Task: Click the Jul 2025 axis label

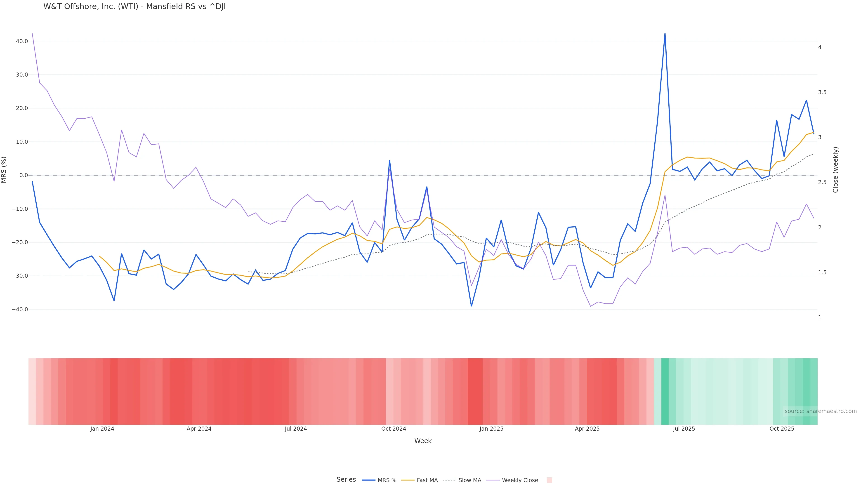Action: click(x=684, y=429)
